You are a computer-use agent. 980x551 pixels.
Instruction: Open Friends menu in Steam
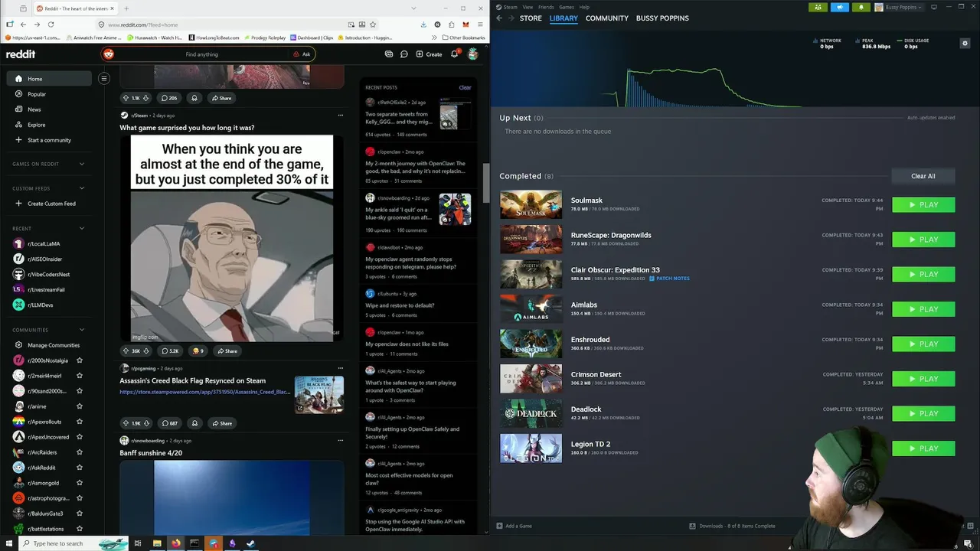[546, 7]
